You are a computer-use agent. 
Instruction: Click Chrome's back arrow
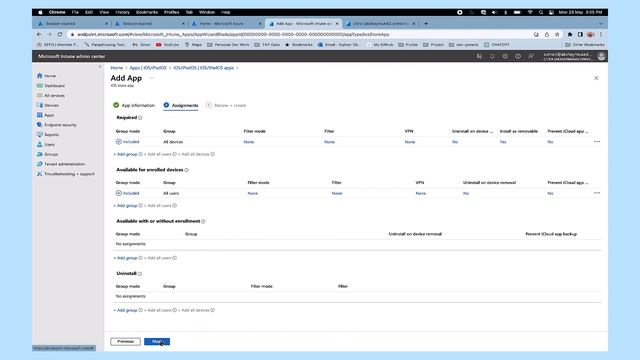point(39,34)
